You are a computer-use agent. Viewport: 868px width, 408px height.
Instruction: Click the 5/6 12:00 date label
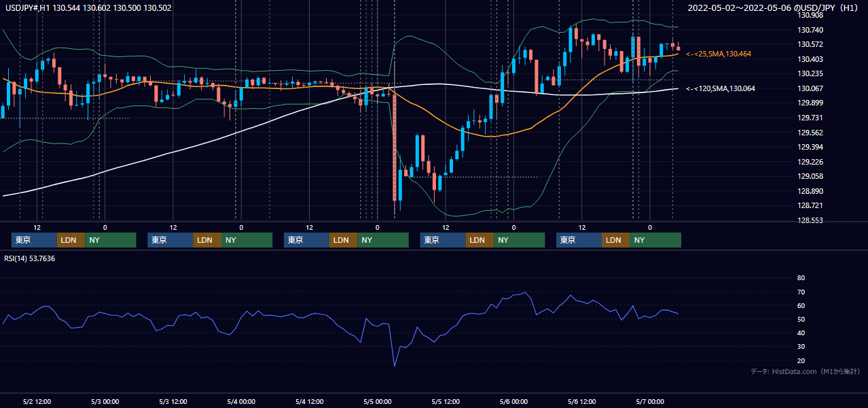(x=581, y=402)
